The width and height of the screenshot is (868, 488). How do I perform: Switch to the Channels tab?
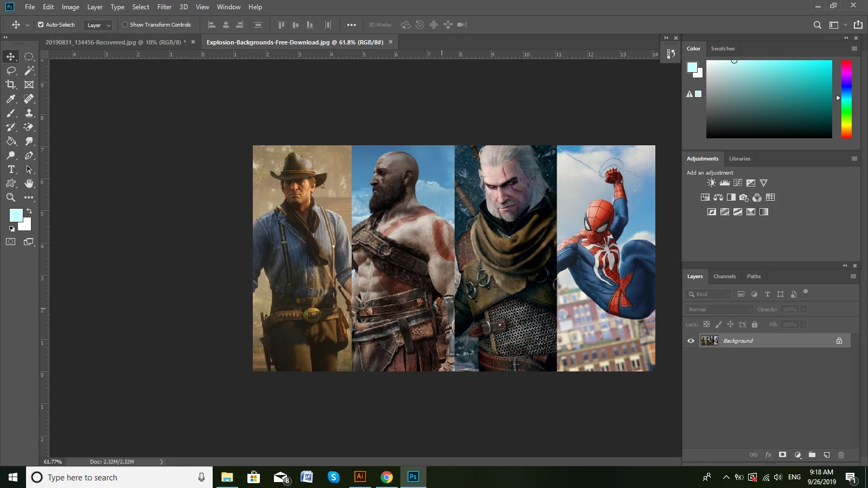[x=724, y=276]
